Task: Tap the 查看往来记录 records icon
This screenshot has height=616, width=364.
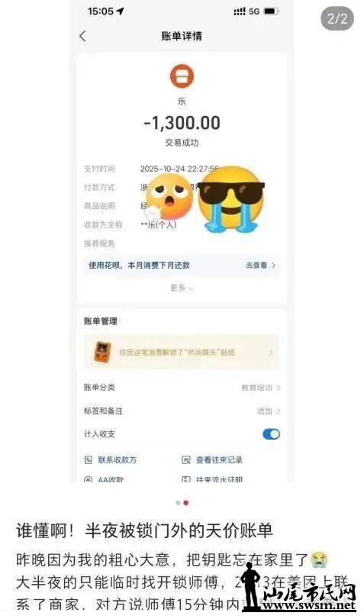Action: tap(186, 460)
